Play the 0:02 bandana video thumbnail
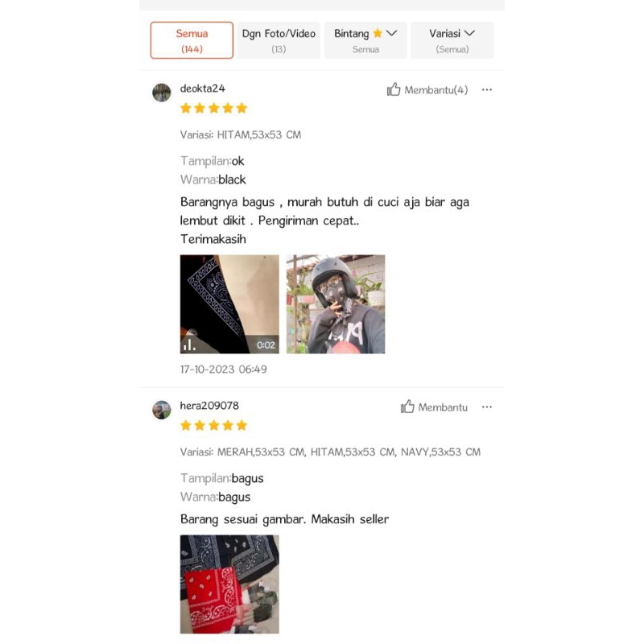Screen dimensions: 644x644 [229, 304]
